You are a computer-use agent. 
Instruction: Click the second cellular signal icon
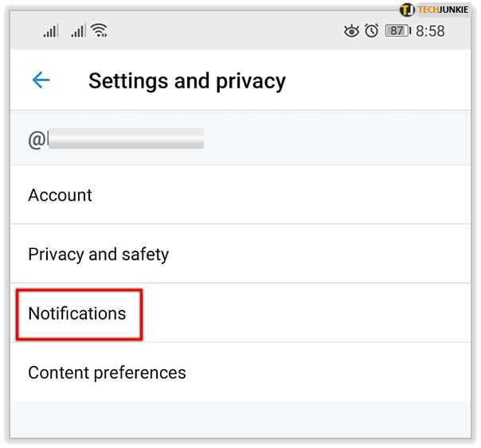[77, 31]
